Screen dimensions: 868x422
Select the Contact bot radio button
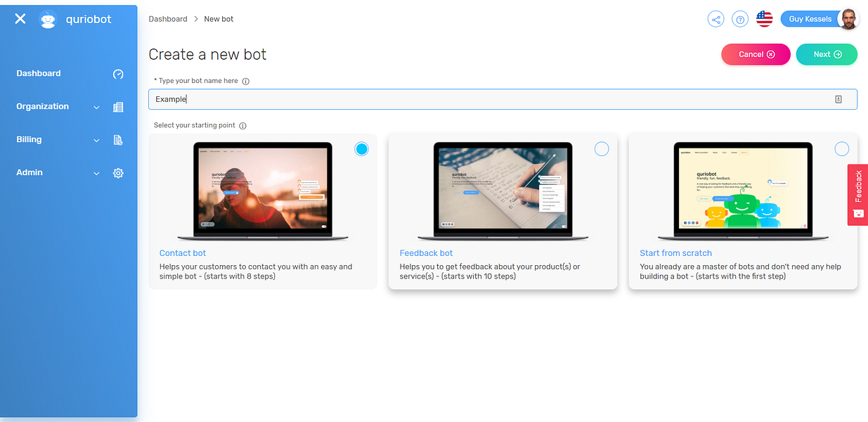[x=361, y=148]
